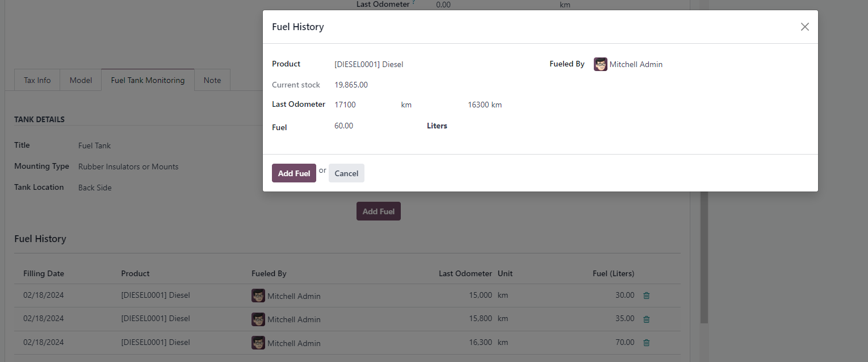This screenshot has height=362, width=868.
Task: Close the Fuel History dialog with X
Action: coord(804,27)
